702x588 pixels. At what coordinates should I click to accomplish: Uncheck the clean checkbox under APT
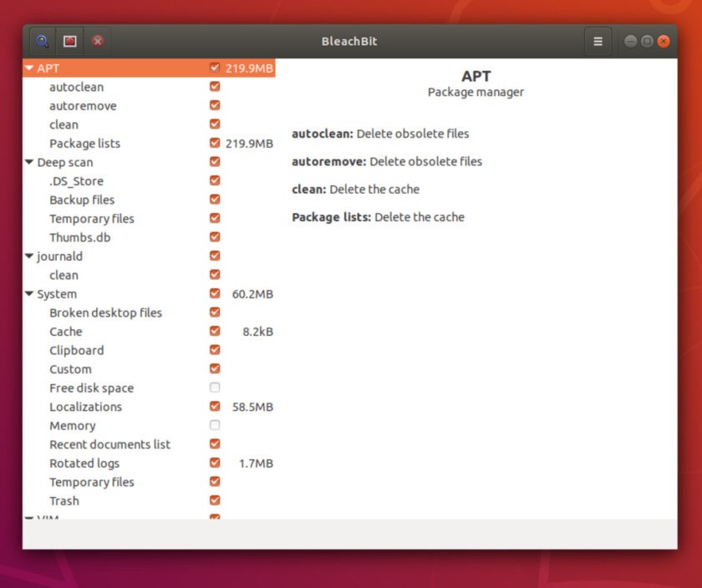(215, 124)
